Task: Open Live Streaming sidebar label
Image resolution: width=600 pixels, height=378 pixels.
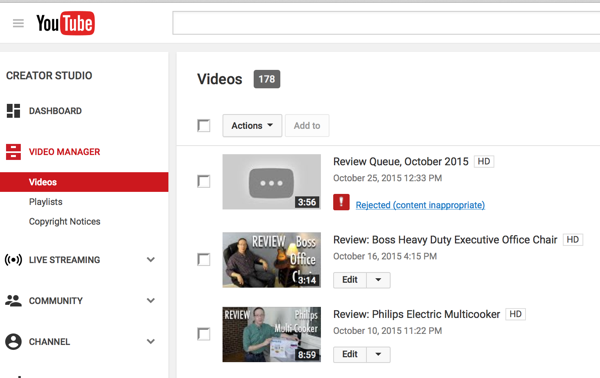Action: (x=64, y=260)
